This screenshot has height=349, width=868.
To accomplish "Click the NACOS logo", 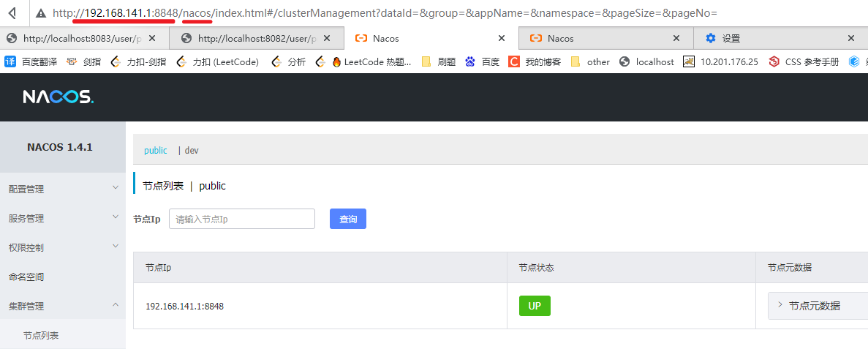I will click(58, 97).
